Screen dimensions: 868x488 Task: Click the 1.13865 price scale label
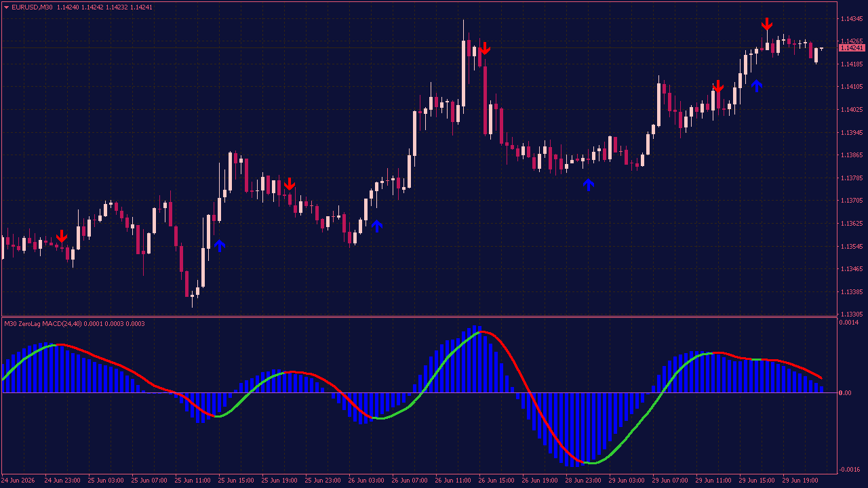click(x=851, y=155)
